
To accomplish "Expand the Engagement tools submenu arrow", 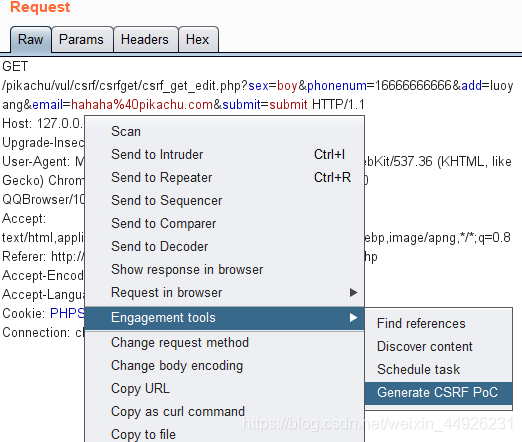I will [x=353, y=317].
